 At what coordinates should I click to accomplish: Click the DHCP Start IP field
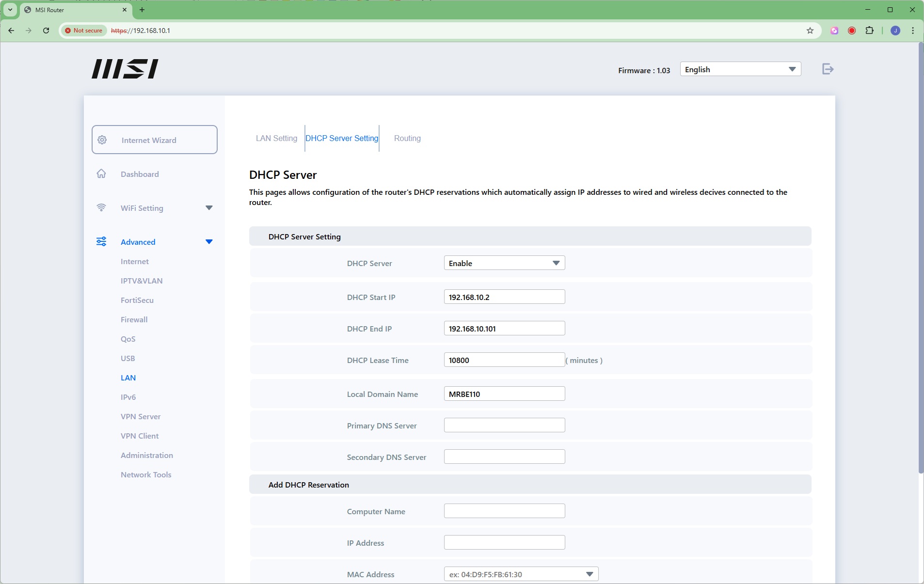(504, 297)
